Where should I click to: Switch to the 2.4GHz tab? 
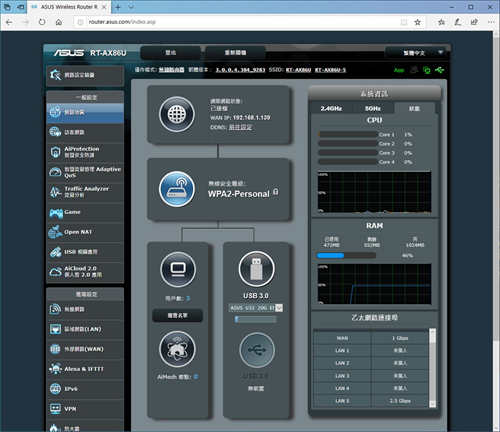click(331, 108)
